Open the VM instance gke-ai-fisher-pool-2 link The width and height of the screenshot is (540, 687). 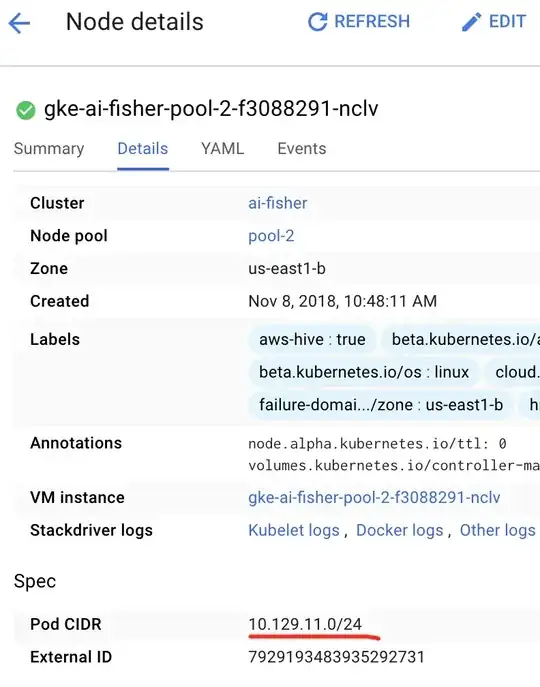(374, 497)
